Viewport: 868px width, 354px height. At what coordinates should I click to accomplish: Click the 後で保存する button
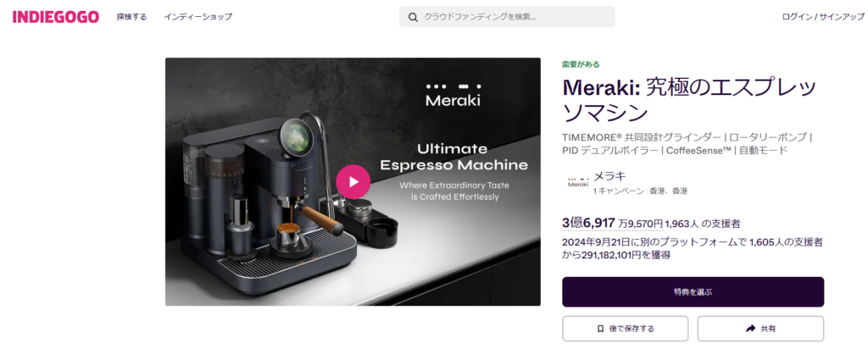pyautogui.click(x=626, y=329)
